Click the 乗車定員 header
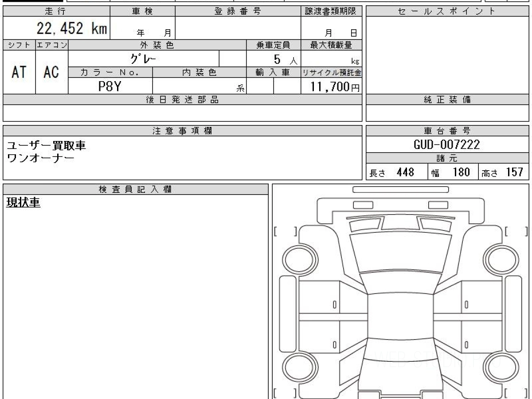The width and height of the screenshot is (532, 399). pyautogui.click(x=274, y=45)
